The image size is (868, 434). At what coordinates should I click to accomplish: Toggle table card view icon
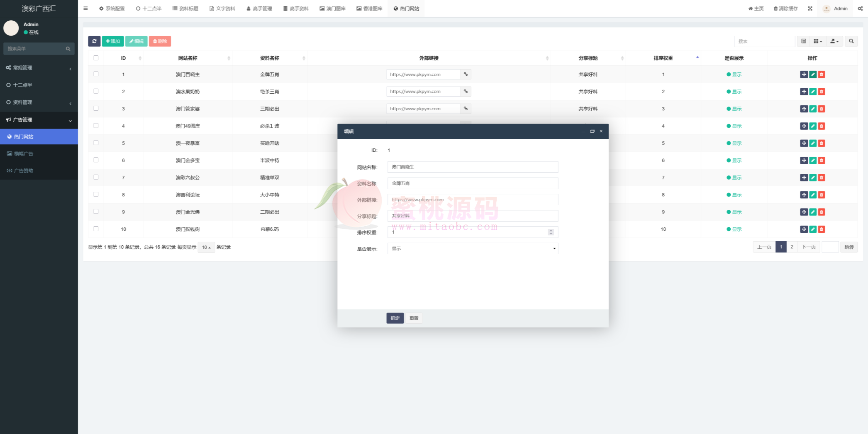tap(804, 41)
